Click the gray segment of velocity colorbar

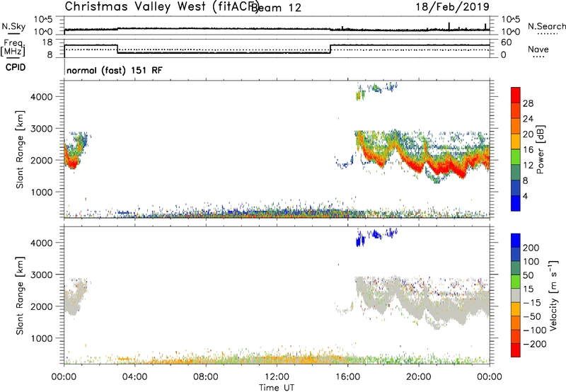coord(516,295)
